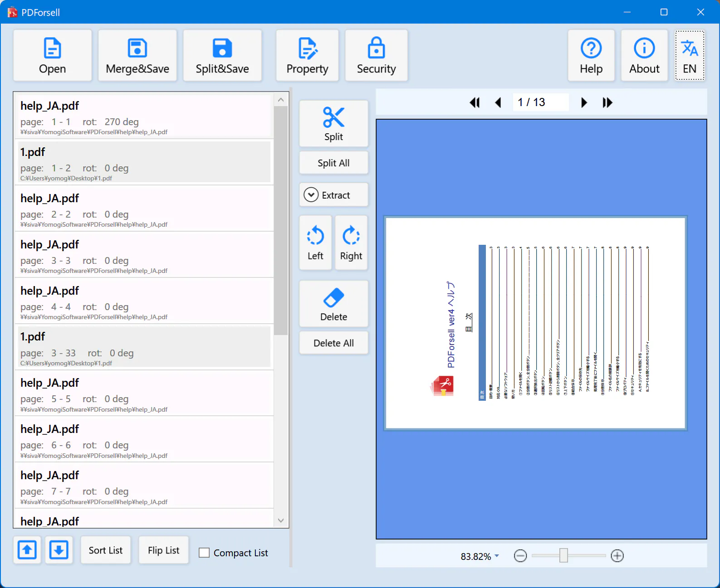Click the zoom slider handle
Screen dimensions: 720x588
click(563, 555)
